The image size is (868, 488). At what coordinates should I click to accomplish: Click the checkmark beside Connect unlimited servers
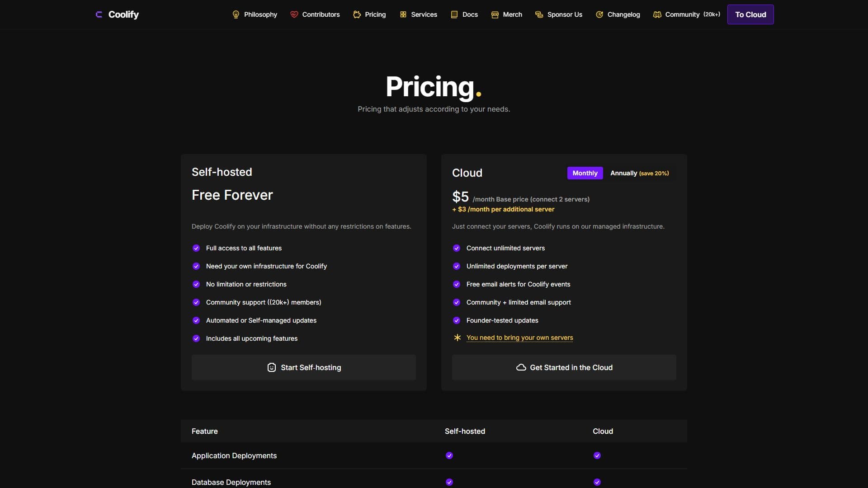coord(457,248)
